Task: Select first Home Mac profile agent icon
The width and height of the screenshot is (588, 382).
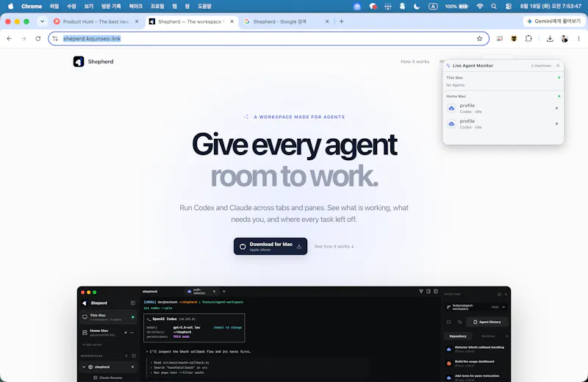Action: [x=451, y=108]
